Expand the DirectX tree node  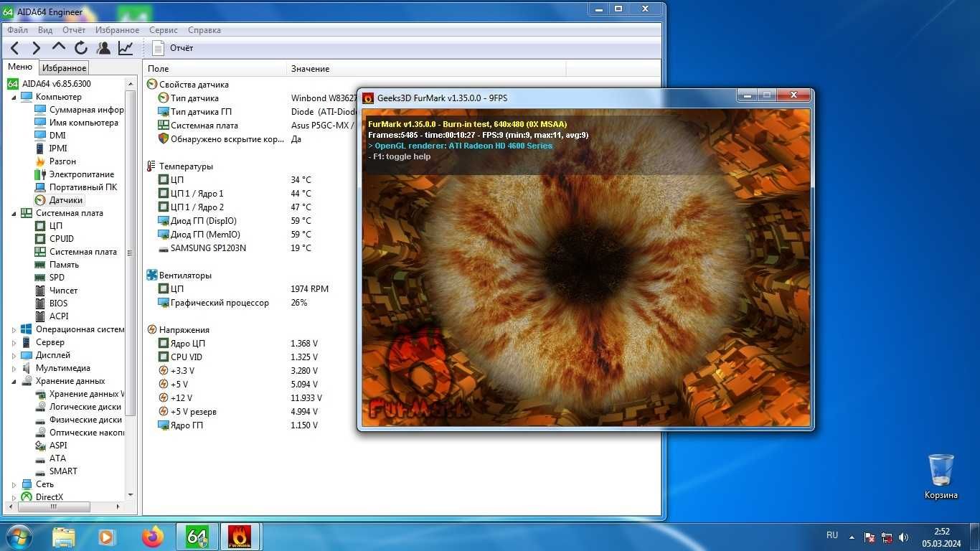click(14, 497)
